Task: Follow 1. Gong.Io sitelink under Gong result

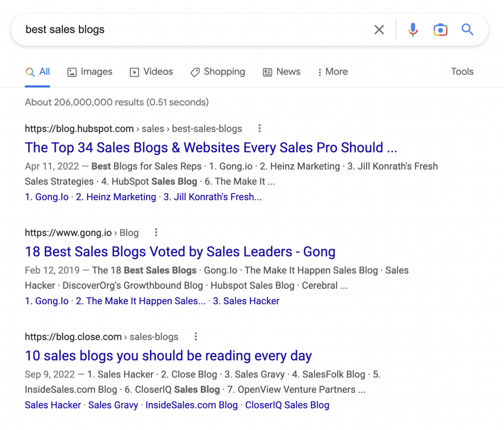Action: click(x=47, y=301)
